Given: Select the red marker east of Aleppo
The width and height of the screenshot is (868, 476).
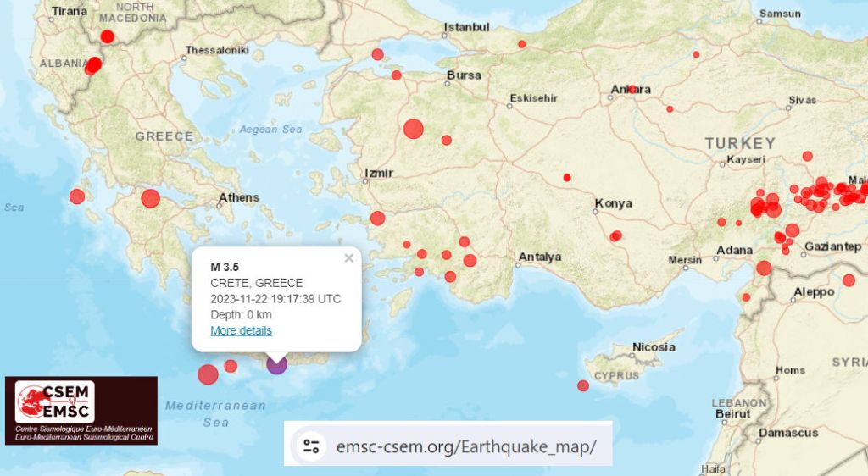Looking at the screenshot, I should tap(849, 280).
